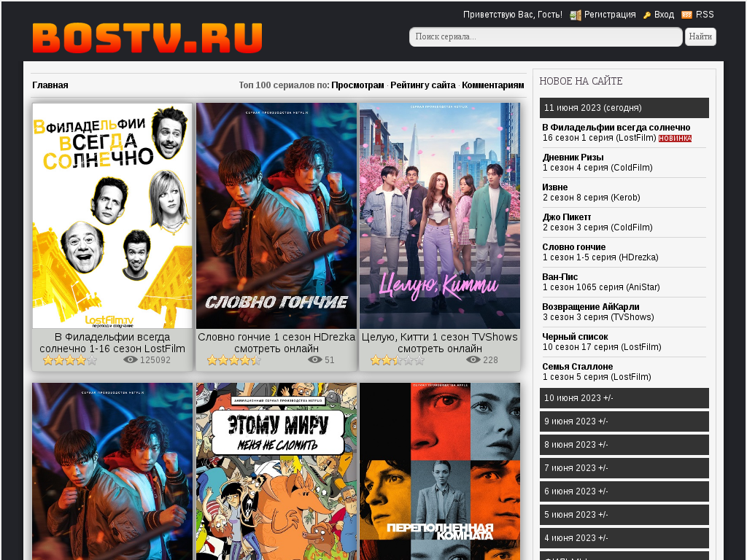Expand the 8 июня 2023 section

click(624, 445)
